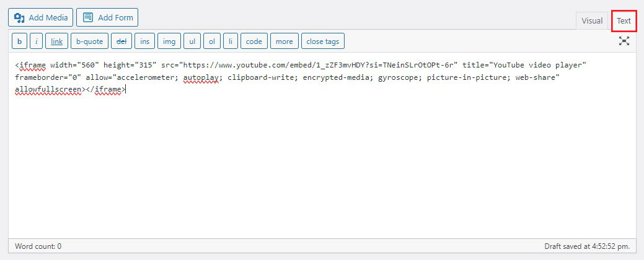The width and height of the screenshot is (644, 260).
Task: Apply italic with the i button
Action: [x=36, y=41]
